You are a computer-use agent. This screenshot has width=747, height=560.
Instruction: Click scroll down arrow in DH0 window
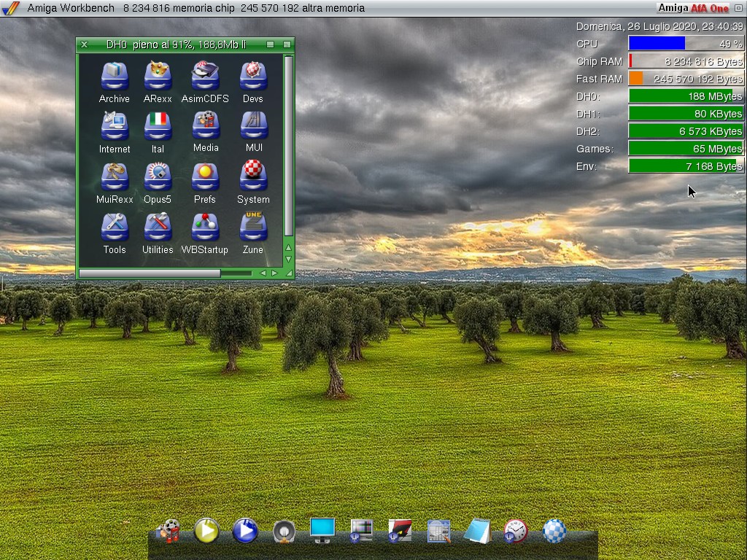(288, 259)
